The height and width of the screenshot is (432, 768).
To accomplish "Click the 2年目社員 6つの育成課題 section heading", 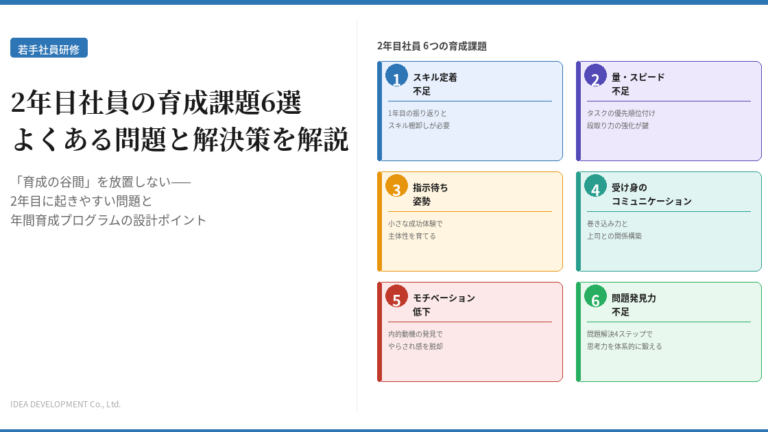I will click(432, 46).
